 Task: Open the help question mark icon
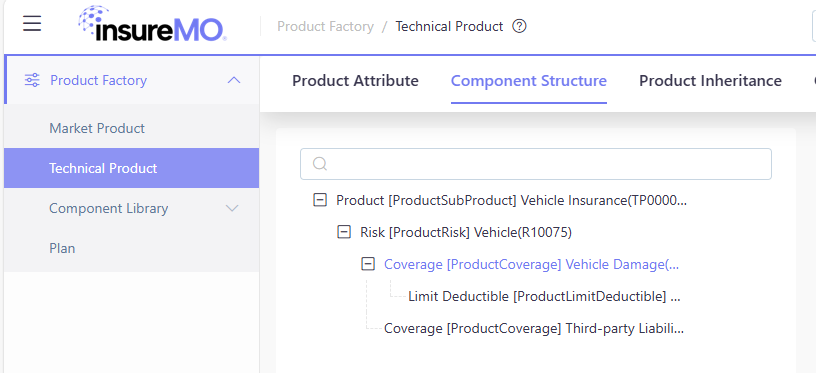[519, 26]
